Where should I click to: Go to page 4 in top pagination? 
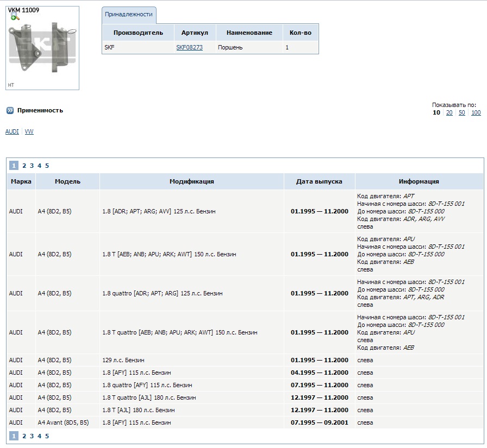(40, 166)
